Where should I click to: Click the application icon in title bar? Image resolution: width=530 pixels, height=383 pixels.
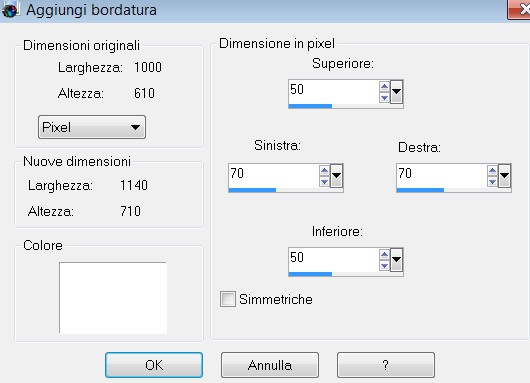(10, 9)
